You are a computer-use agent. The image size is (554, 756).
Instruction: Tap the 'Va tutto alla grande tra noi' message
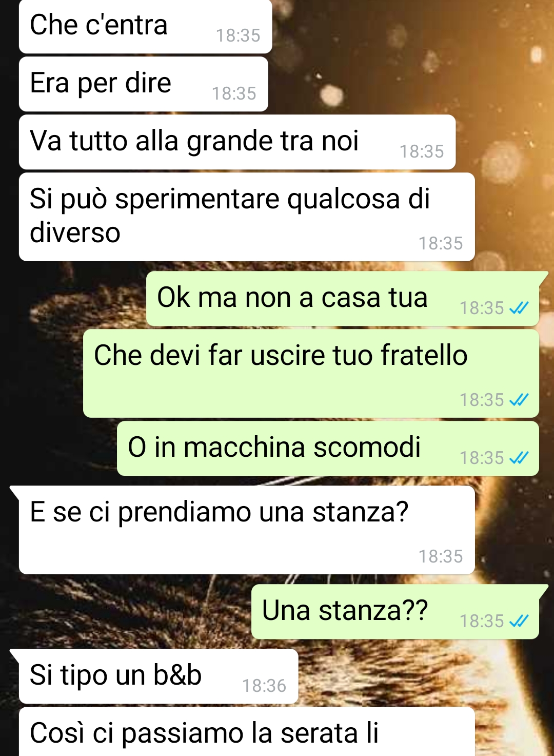pos(237,142)
